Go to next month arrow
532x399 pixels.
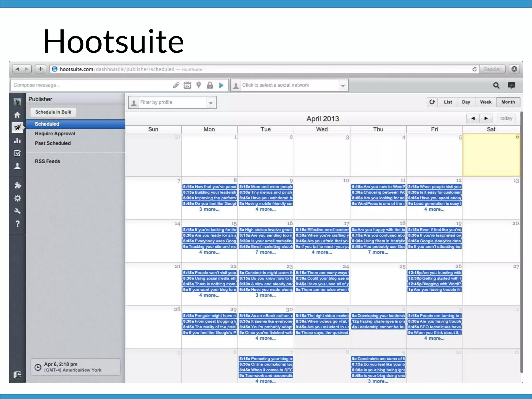point(486,118)
